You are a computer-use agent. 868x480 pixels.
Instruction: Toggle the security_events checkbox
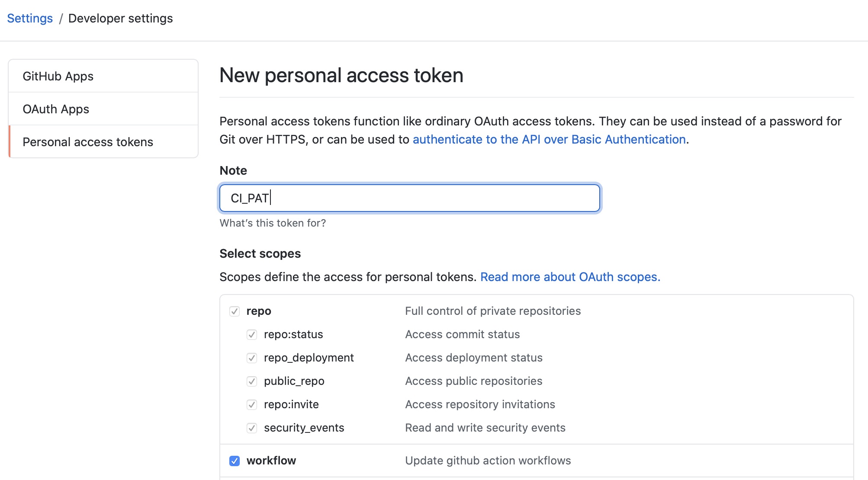252,428
